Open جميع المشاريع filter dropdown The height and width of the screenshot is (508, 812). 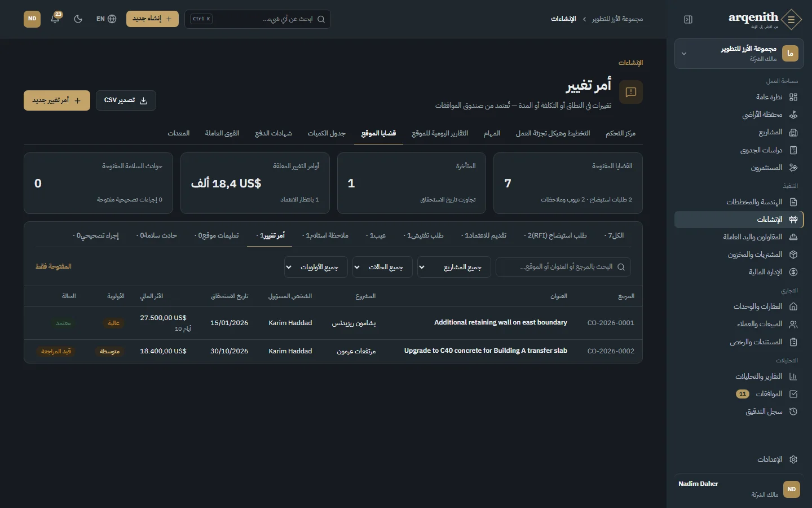(x=454, y=267)
